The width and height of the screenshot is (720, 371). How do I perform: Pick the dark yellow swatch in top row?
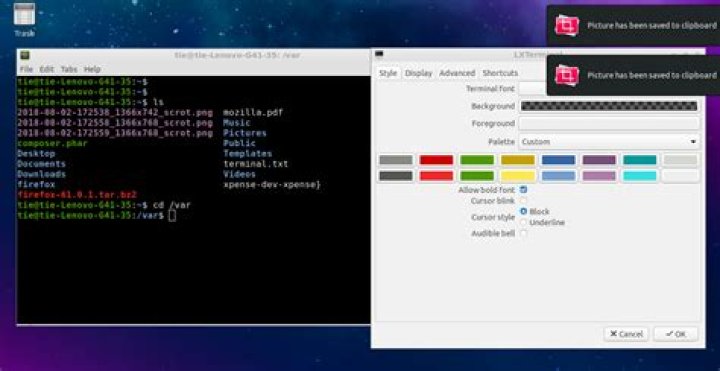click(518, 160)
